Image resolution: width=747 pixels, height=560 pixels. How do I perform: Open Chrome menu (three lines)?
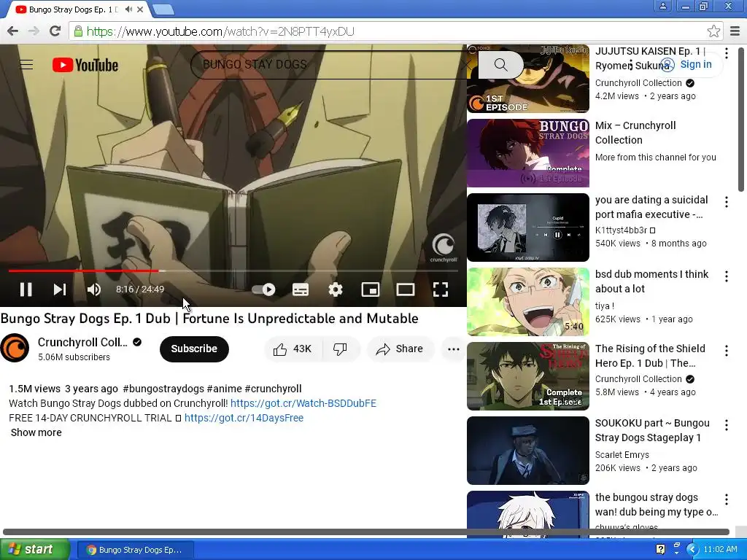tap(735, 31)
